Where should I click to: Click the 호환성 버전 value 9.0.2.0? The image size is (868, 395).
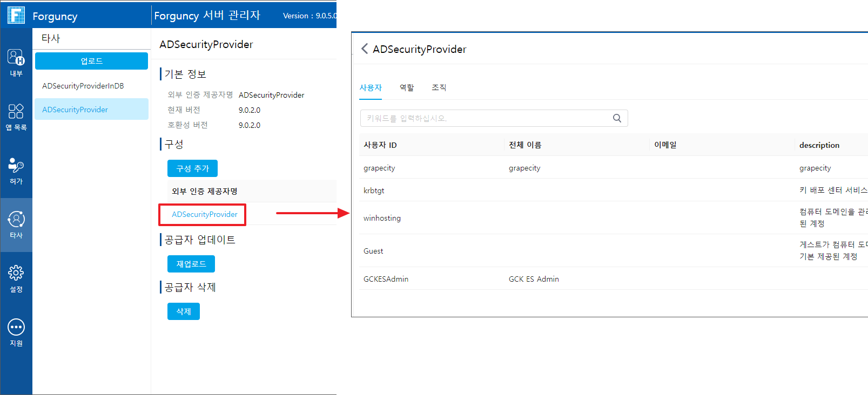click(x=250, y=125)
